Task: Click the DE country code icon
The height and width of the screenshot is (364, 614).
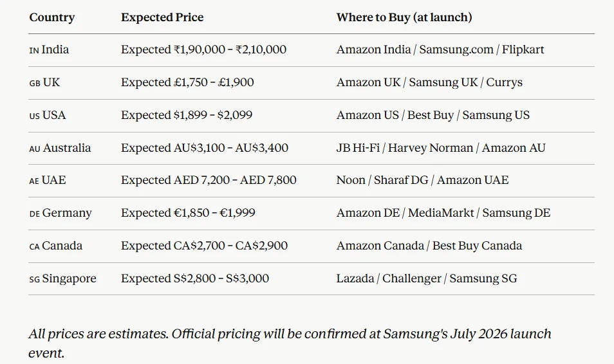Action: (35, 214)
